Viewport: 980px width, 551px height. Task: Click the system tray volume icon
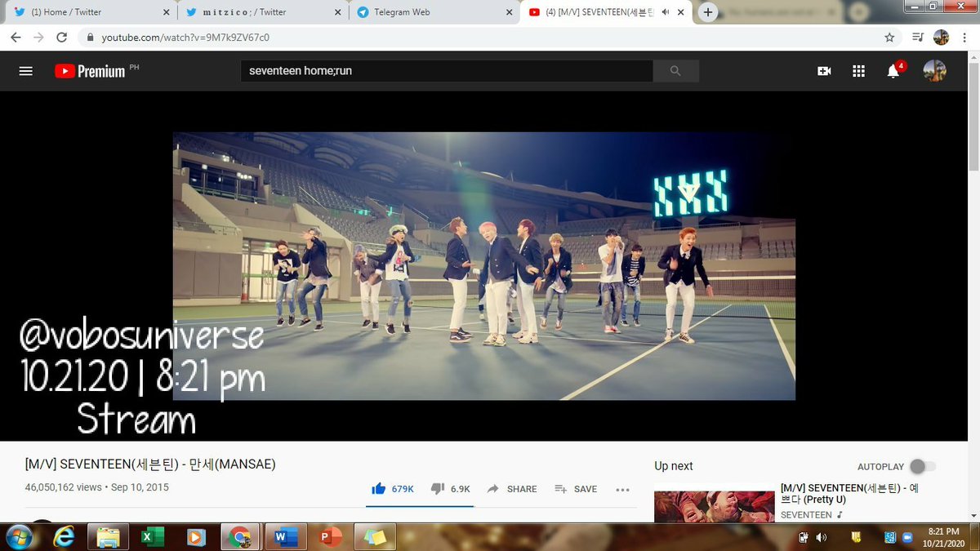coord(820,537)
